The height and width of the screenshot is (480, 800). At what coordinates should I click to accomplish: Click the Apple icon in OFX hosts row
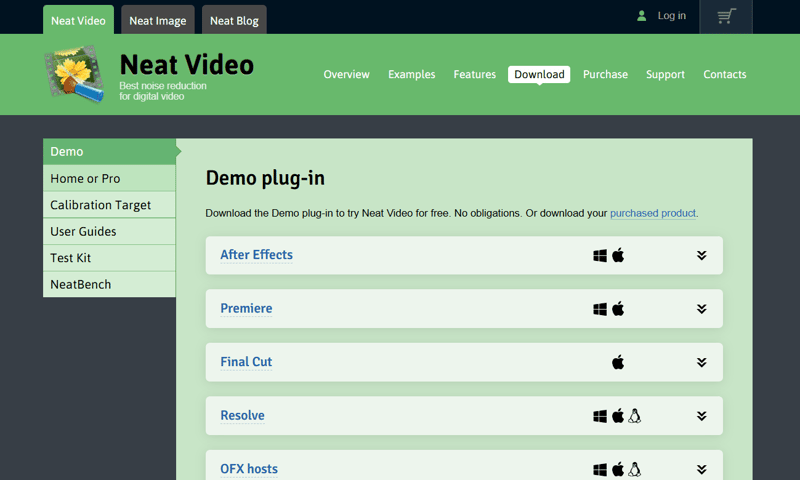click(618, 469)
